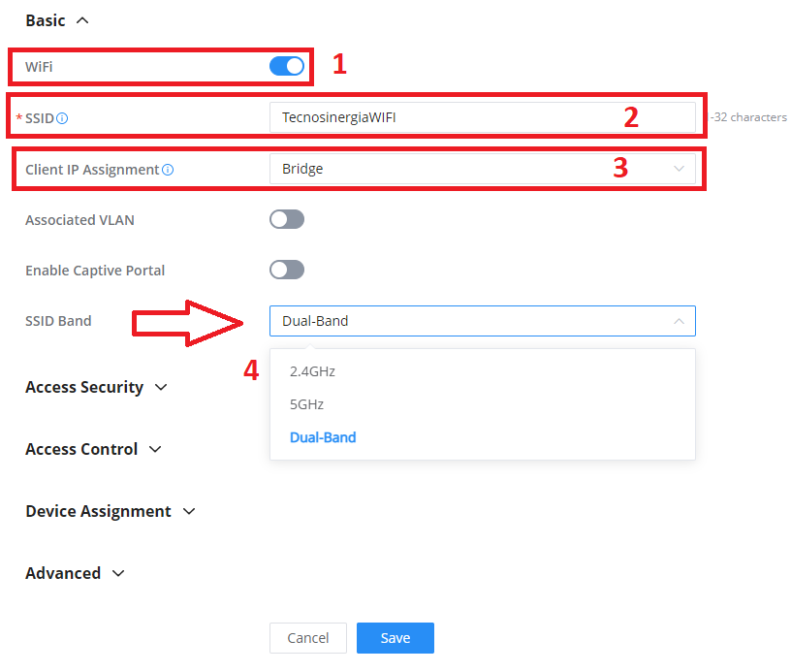Expand the Advanced section
The height and width of the screenshot is (672, 791).
tap(76, 573)
